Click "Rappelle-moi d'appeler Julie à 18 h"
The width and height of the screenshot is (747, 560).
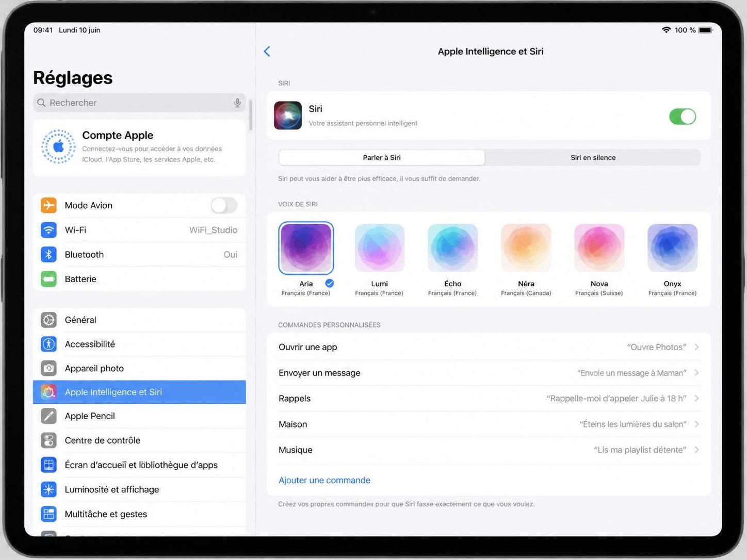click(616, 399)
